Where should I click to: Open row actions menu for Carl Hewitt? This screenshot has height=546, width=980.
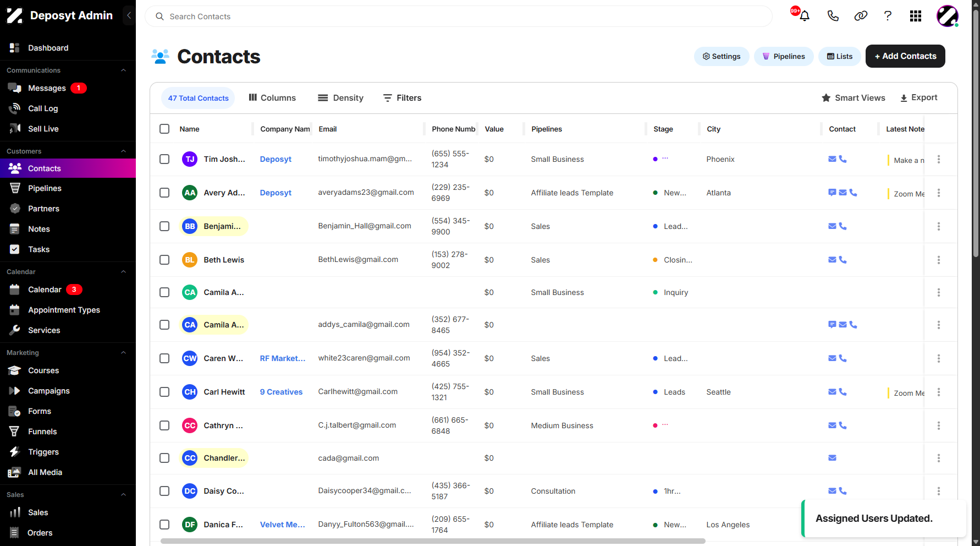(x=939, y=392)
